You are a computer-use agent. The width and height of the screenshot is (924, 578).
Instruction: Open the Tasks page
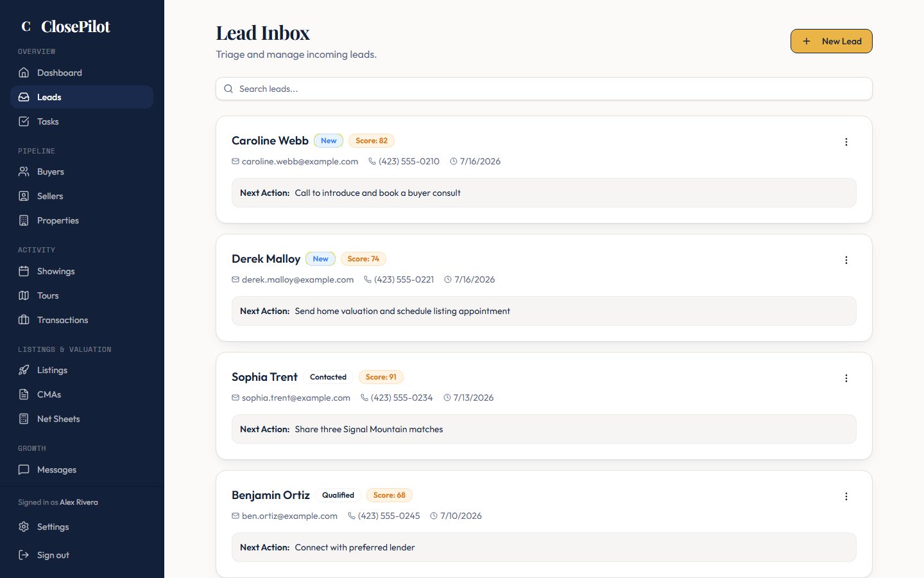[81, 121]
